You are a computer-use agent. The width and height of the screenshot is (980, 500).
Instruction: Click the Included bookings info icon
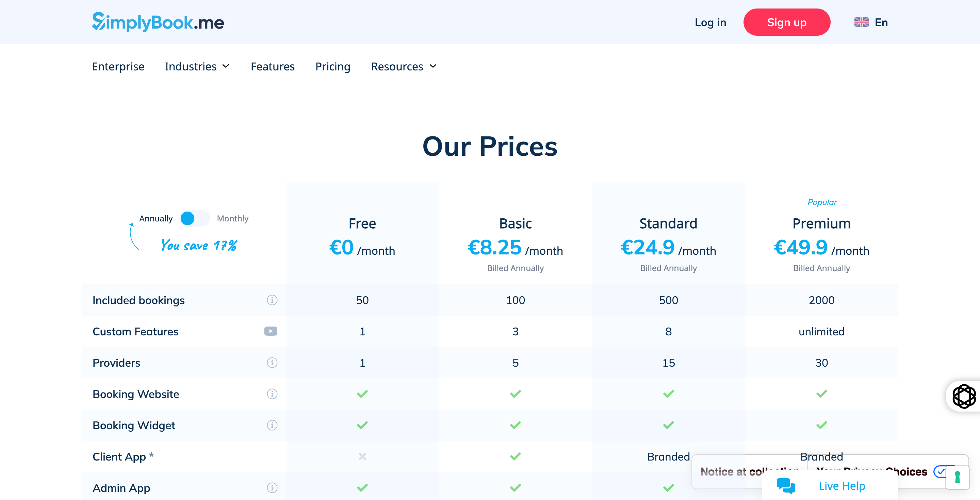(x=272, y=300)
